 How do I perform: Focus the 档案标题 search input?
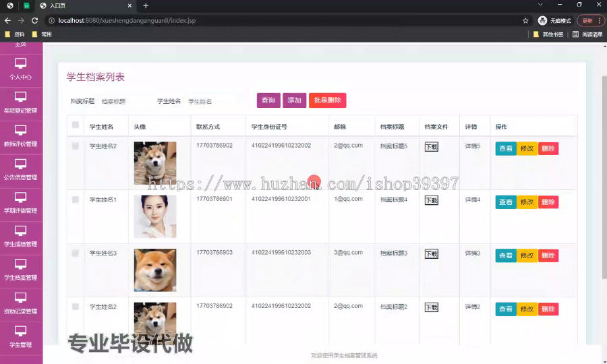[x=124, y=101]
